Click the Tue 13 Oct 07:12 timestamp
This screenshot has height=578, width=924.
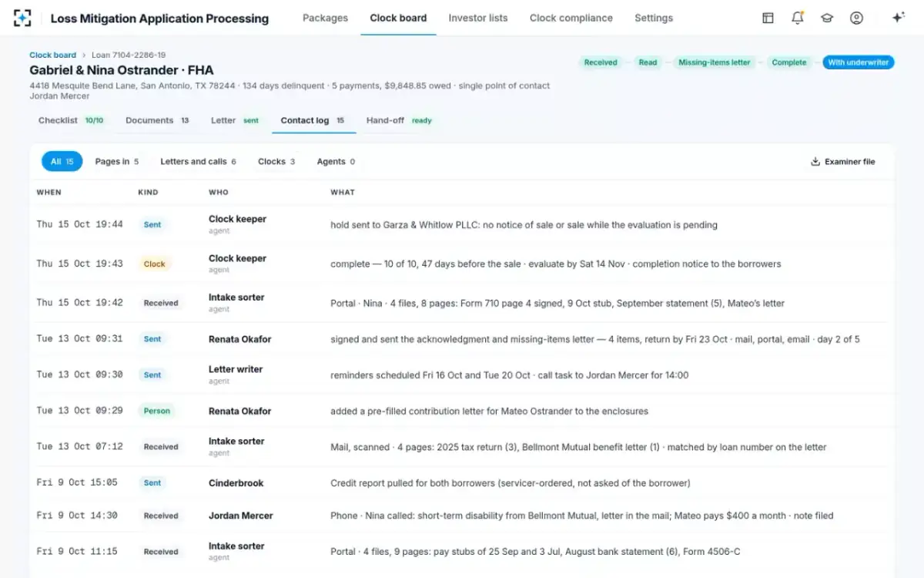(x=79, y=446)
